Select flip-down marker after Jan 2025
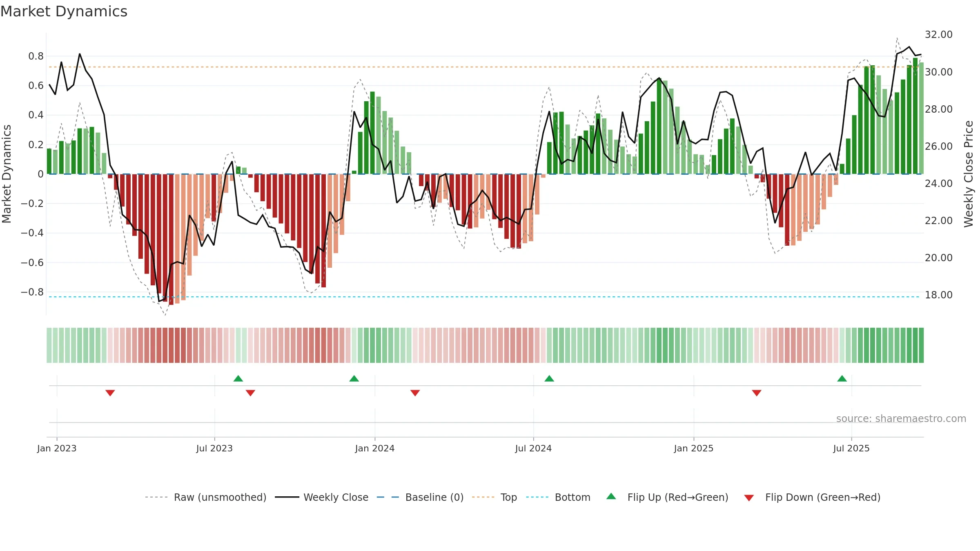 coord(757,393)
